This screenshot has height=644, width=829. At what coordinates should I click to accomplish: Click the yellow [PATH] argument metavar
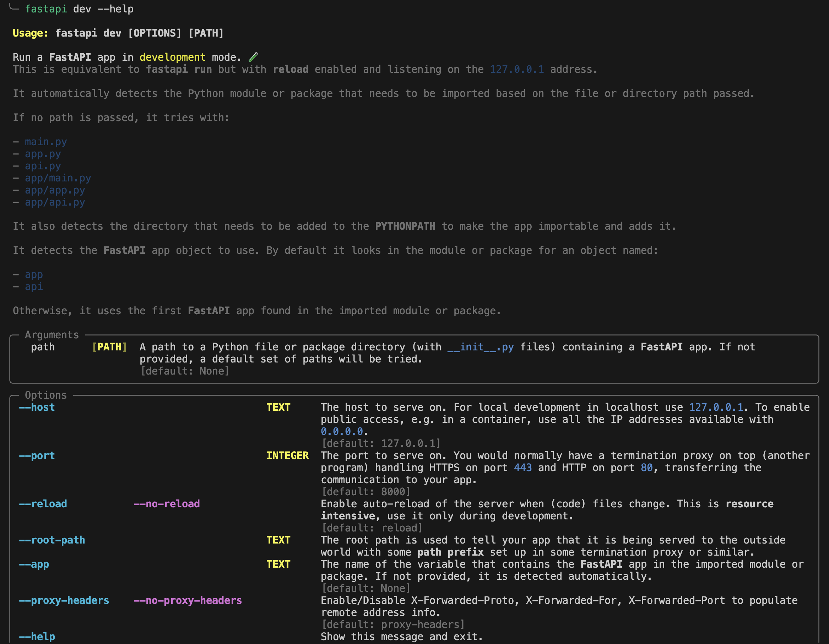coord(109,347)
